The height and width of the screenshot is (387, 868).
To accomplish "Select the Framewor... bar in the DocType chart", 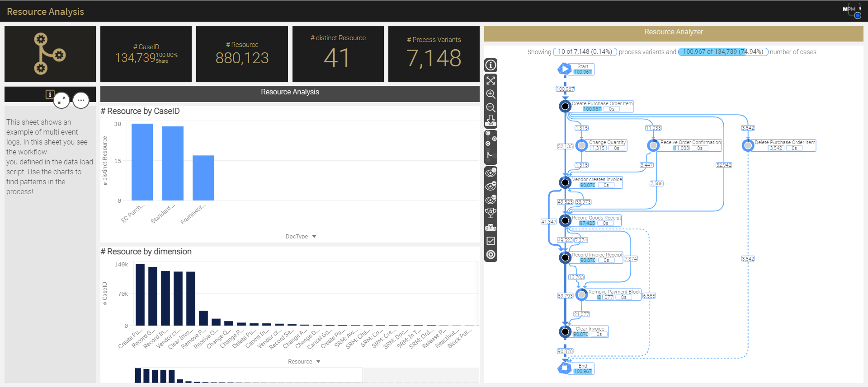I will 203,178.
